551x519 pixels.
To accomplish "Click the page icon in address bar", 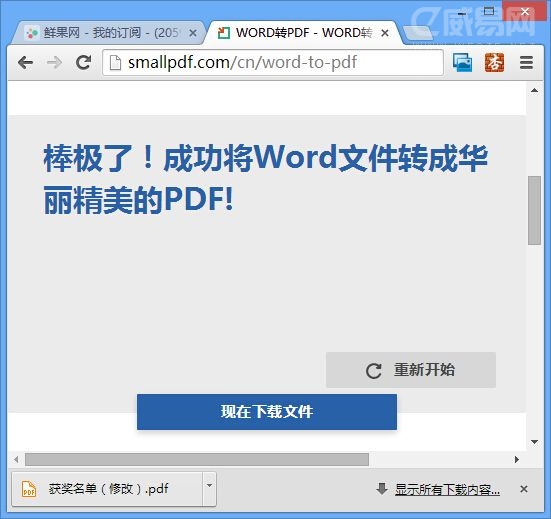I will (x=115, y=63).
